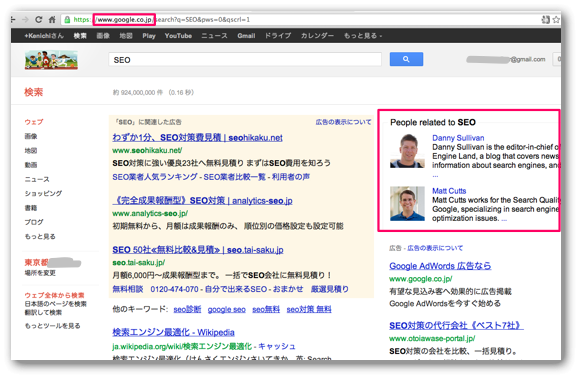Click the browser reload icon
Viewport: 578px width, 377px height.
(x=38, y=20)
